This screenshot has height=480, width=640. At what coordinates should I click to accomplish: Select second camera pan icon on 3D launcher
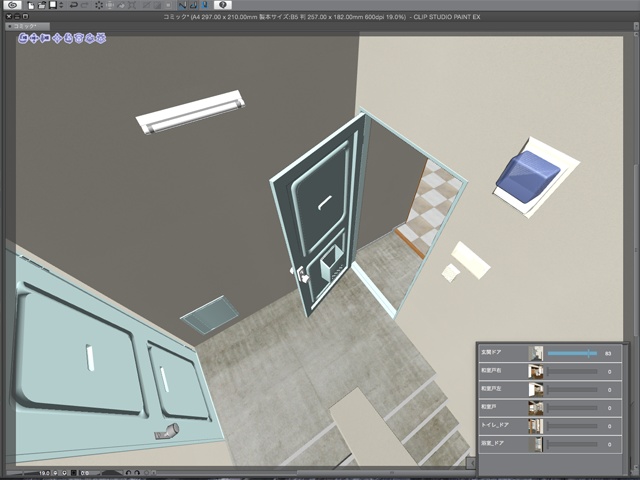point(34,38)
